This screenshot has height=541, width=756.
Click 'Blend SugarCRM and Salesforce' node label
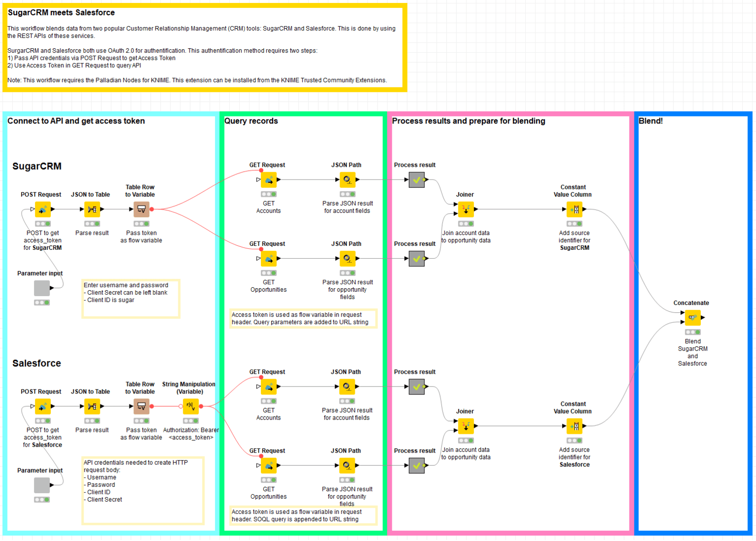click(x=693, y=353)
